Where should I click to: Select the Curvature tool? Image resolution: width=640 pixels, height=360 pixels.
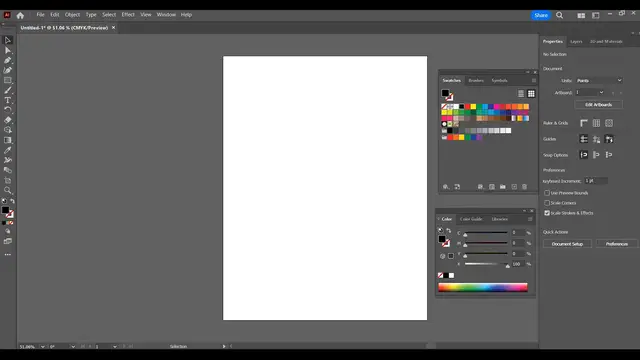pos(8,70)
